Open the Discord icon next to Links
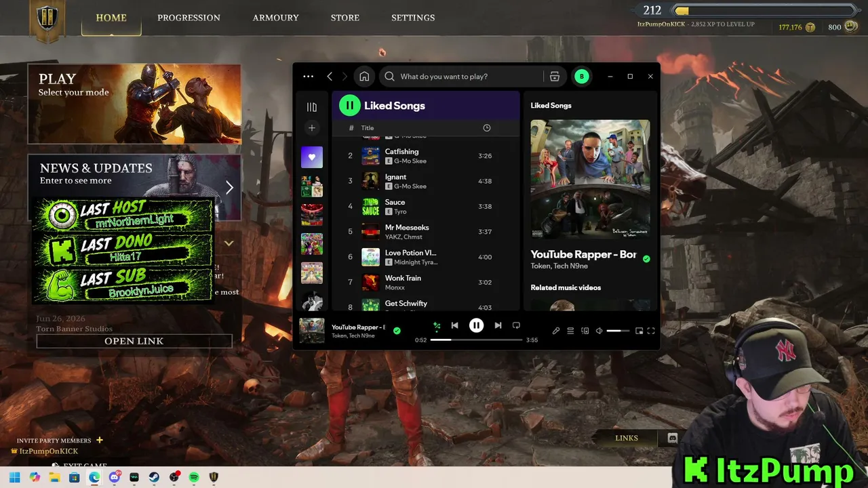 click(x=672, y=438)
